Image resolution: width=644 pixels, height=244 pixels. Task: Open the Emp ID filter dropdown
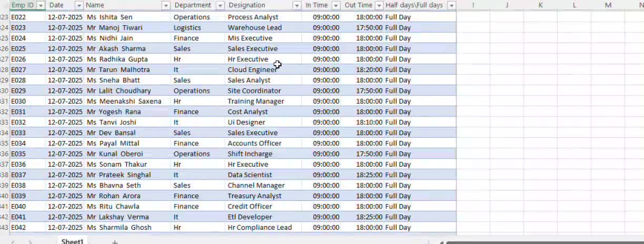(x=41, y=5)
